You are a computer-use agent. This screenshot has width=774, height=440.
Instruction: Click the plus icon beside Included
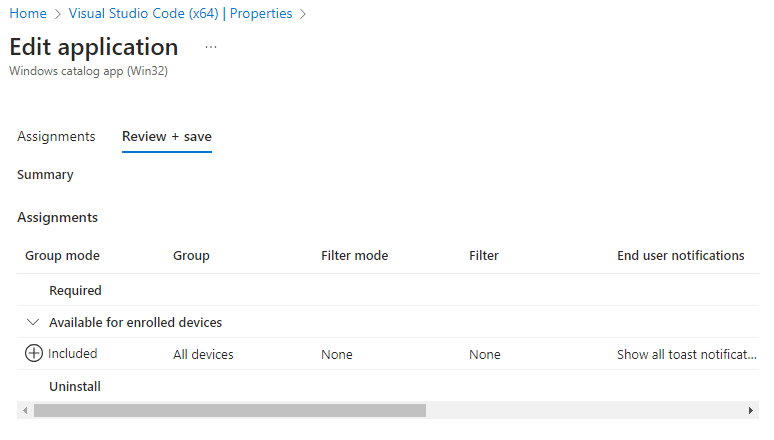[x=34, y=353]
